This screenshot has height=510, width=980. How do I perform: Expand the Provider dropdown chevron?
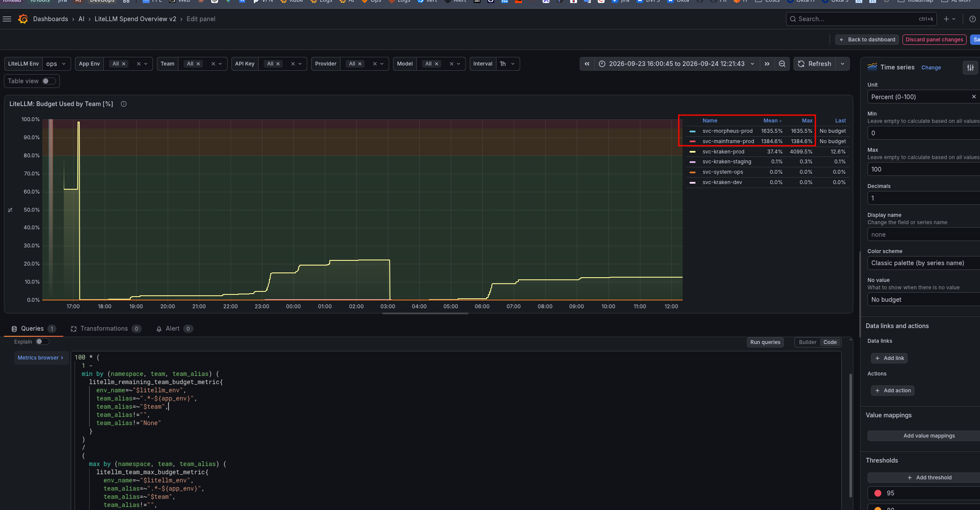tap(382, 64)
